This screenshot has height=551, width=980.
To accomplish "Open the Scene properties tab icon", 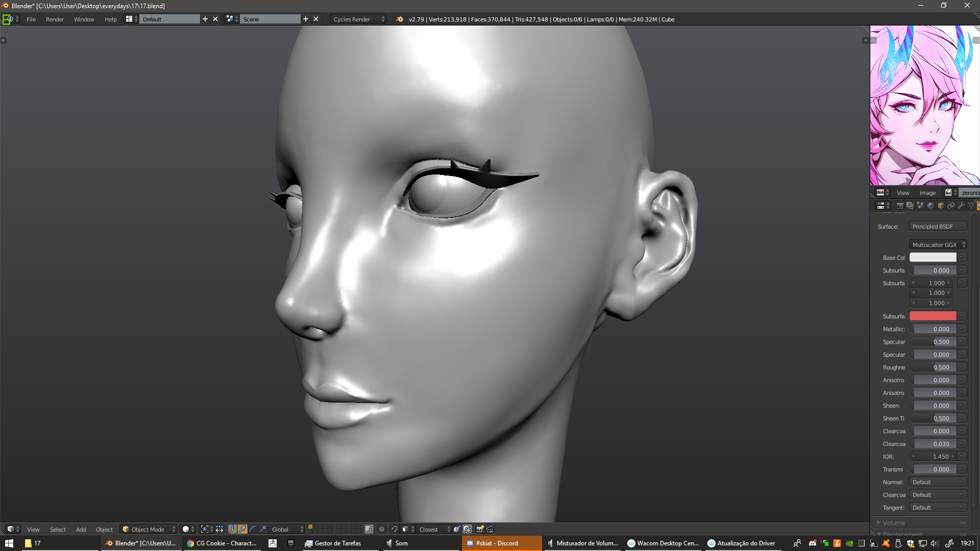I will pyautogui.click(x=920, y=206).
